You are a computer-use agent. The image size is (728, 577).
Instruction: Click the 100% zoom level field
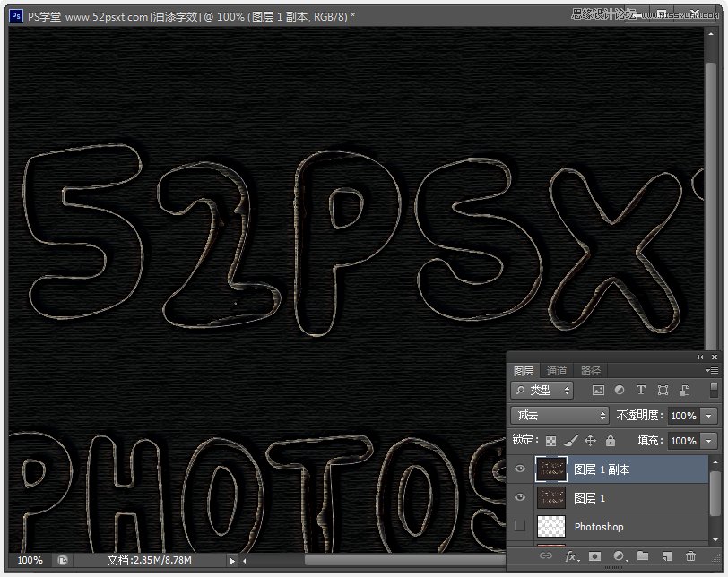[30, 560]
